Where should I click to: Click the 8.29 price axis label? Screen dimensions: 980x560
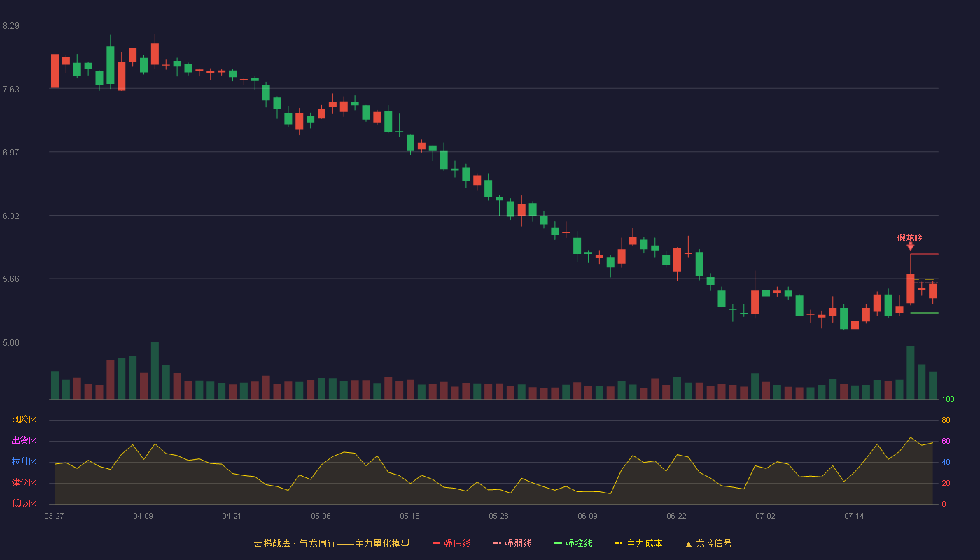coord(11,26)
